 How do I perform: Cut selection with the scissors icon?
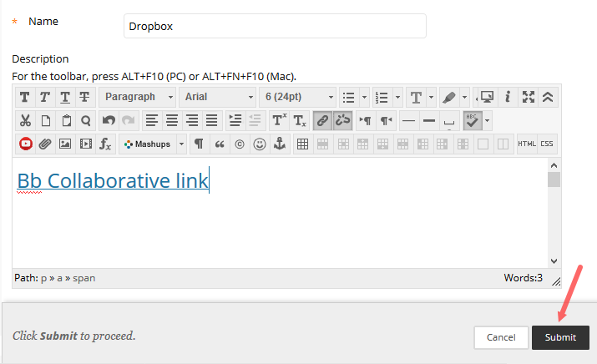pos(25,121)
